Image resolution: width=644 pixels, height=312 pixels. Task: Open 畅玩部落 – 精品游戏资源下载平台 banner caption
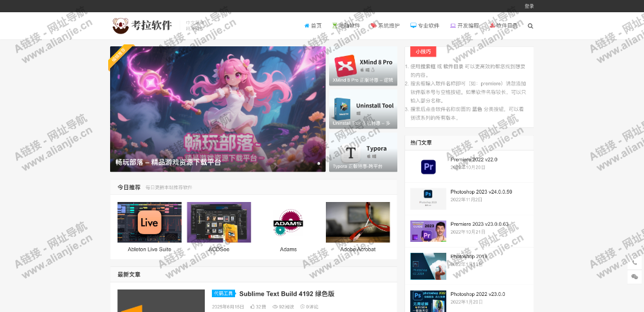click(x=168, y=162)
